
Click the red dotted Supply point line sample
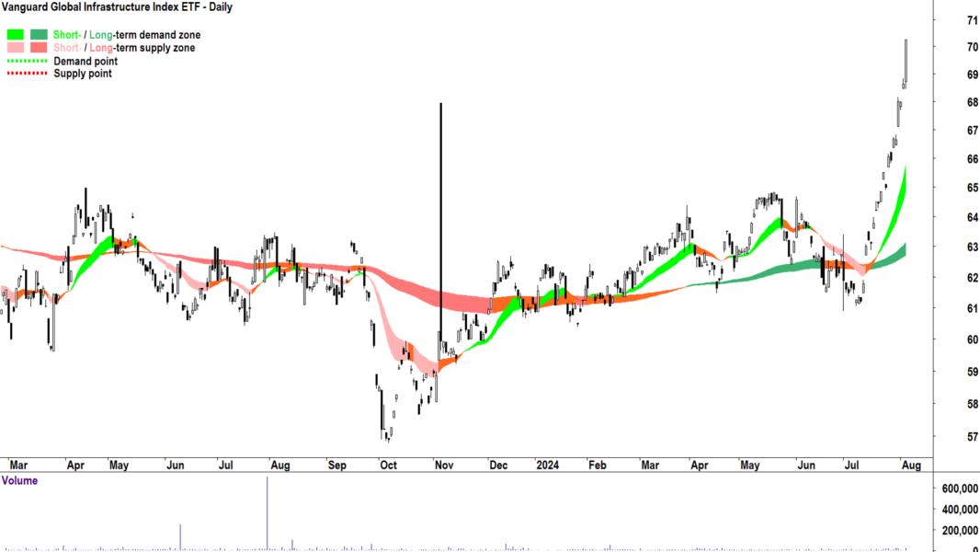[27, 74]
